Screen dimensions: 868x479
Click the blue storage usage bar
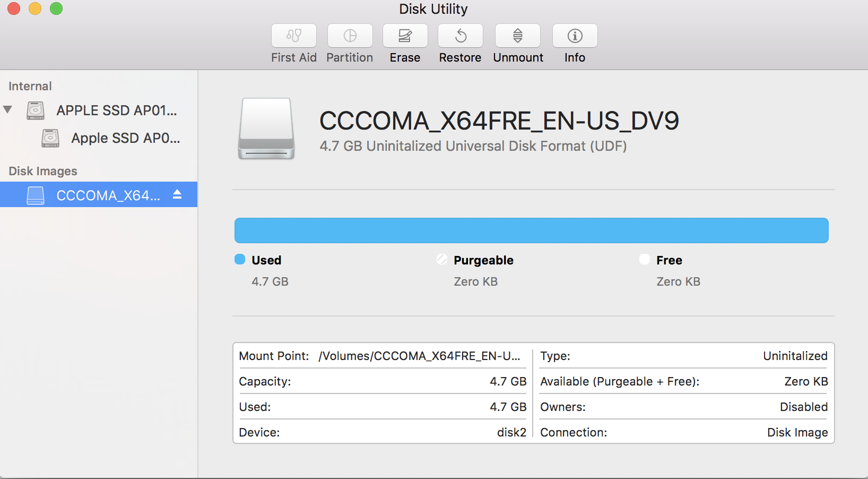point(531,230)
